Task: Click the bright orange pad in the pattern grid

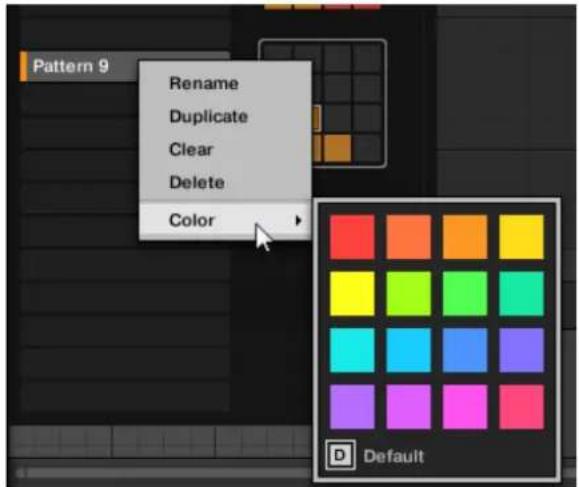Action: click(337, 148)
